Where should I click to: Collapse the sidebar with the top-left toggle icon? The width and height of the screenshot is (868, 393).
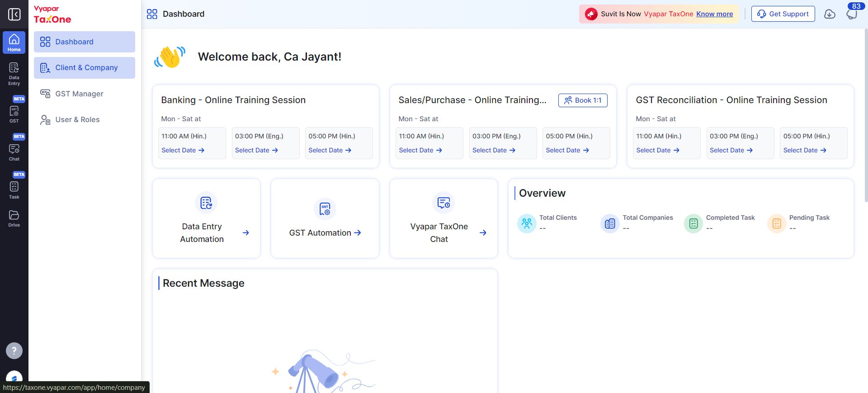pos(14,14)
